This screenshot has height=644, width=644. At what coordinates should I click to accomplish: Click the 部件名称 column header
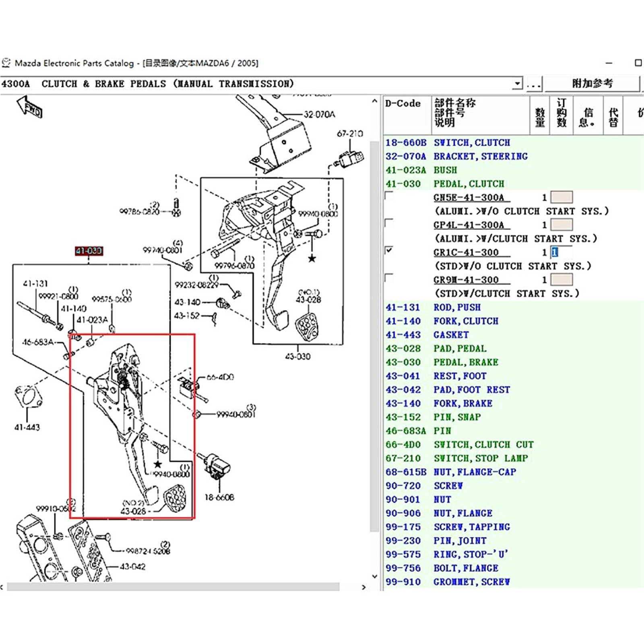(481, 115)
